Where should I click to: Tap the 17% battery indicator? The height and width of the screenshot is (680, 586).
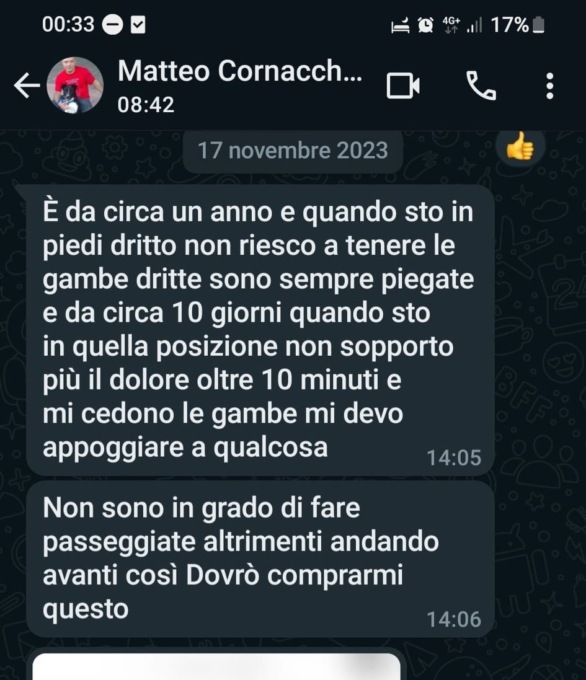517,25
